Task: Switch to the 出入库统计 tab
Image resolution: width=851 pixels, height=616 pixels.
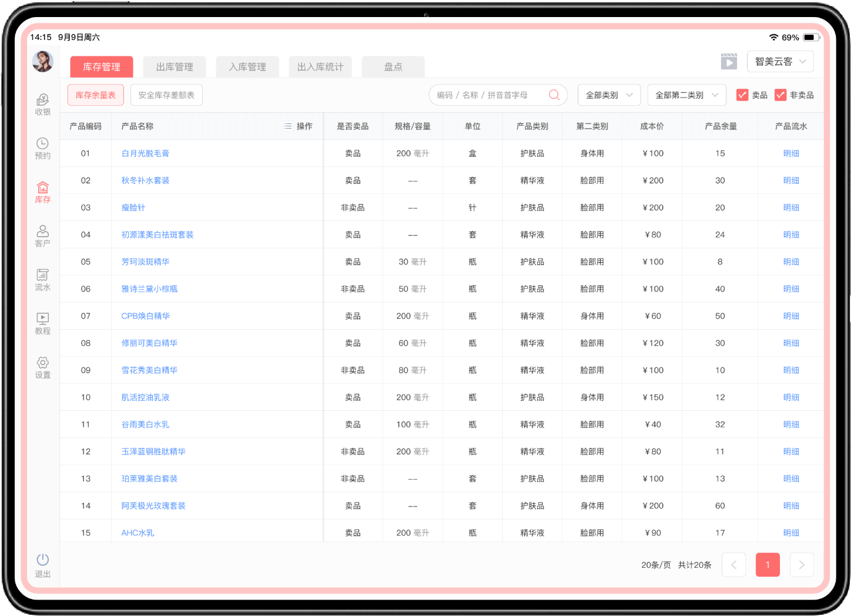Action: pyautogui.click(x=320, y=67)
